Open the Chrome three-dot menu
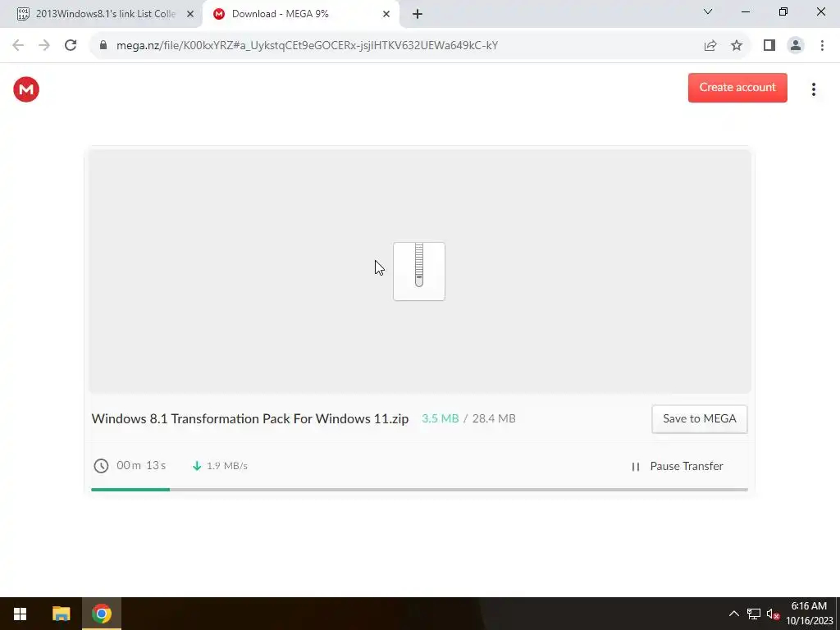This screenshot has width=840, height=630. pos(822,46)
